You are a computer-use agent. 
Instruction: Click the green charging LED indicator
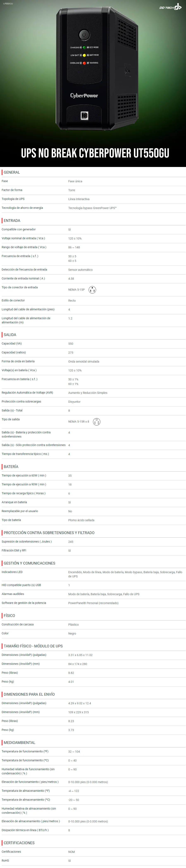(x=84, y=47)
